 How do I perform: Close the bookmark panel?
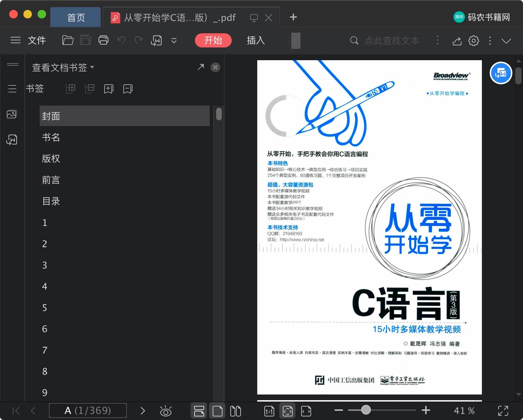pos(215,67)
